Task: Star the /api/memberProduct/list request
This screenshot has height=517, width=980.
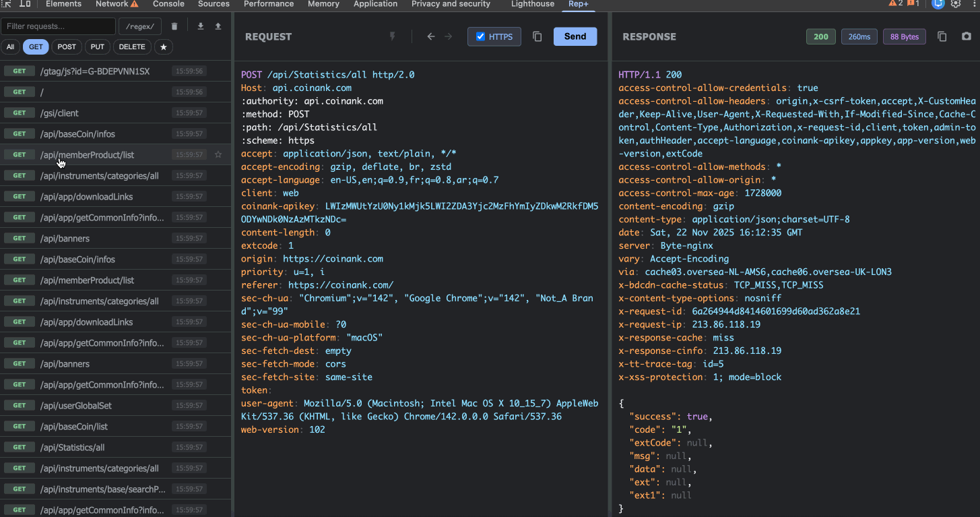Action: click(x=218, y=155)
